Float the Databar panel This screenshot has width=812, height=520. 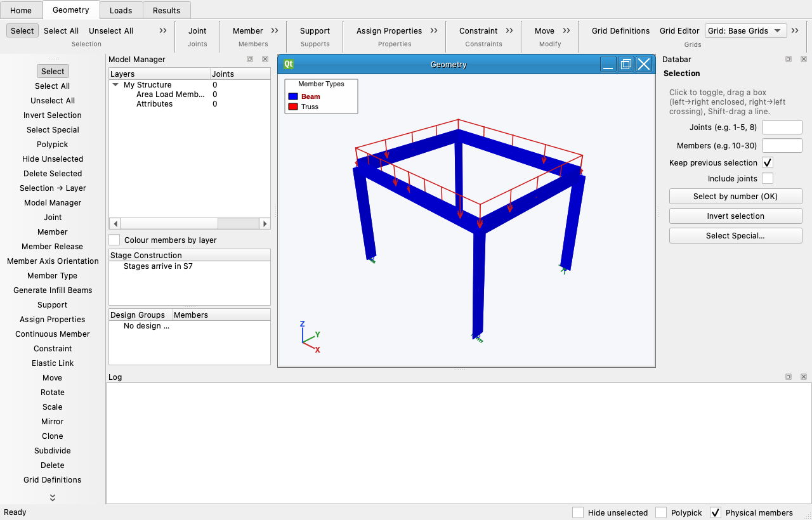[789, 59]
